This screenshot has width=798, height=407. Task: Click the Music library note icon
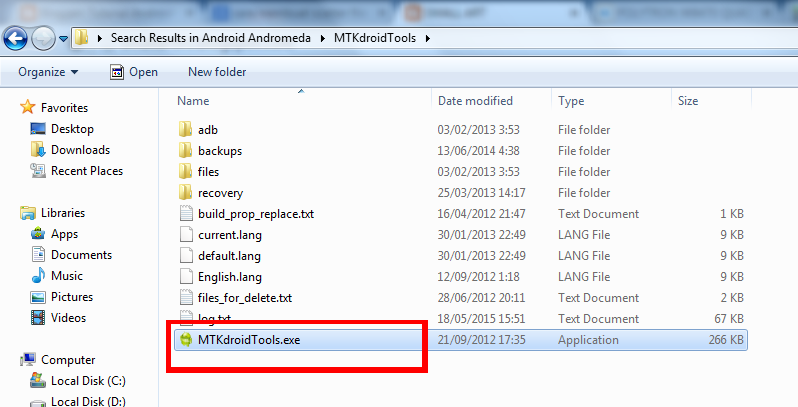click(38, 275)
